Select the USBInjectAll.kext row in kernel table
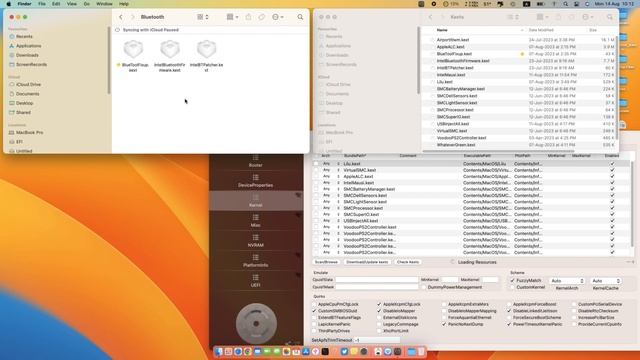 pyautogui.click(x=471, y=221)
